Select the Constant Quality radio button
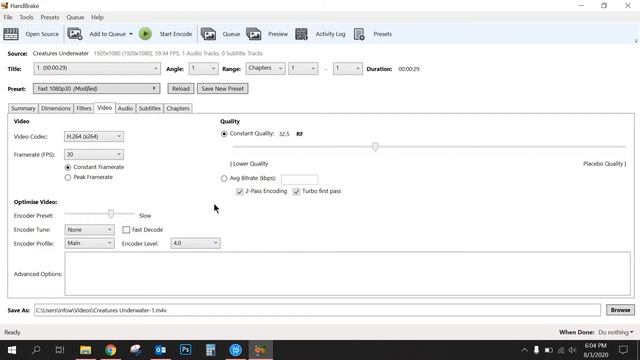The height and width of the screenshot is (360, 640). point(224,134)
